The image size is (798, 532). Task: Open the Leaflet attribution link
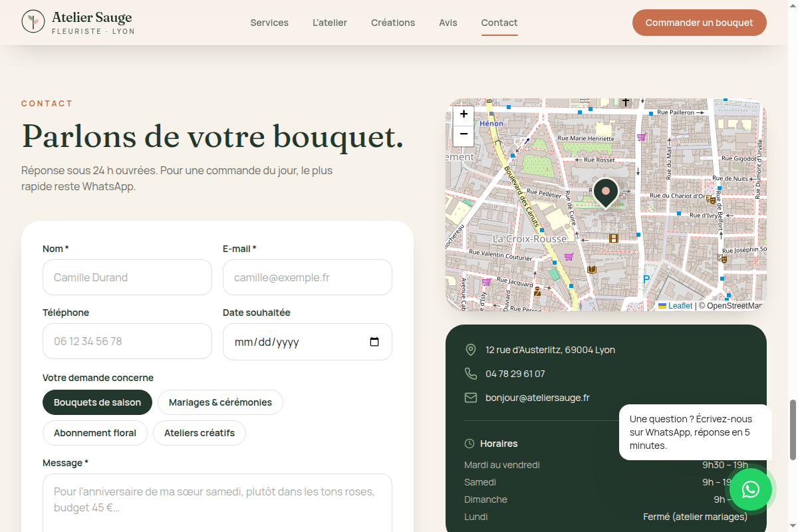675,306
